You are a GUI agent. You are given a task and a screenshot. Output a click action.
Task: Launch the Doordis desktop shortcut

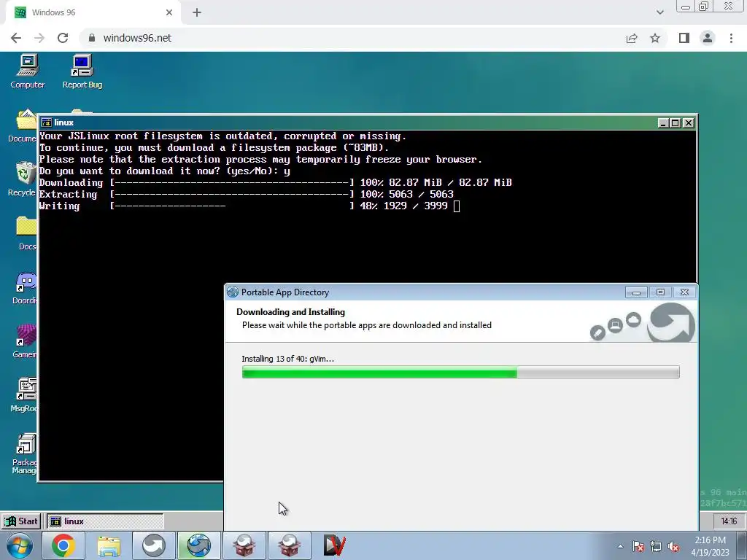point(25,287)
